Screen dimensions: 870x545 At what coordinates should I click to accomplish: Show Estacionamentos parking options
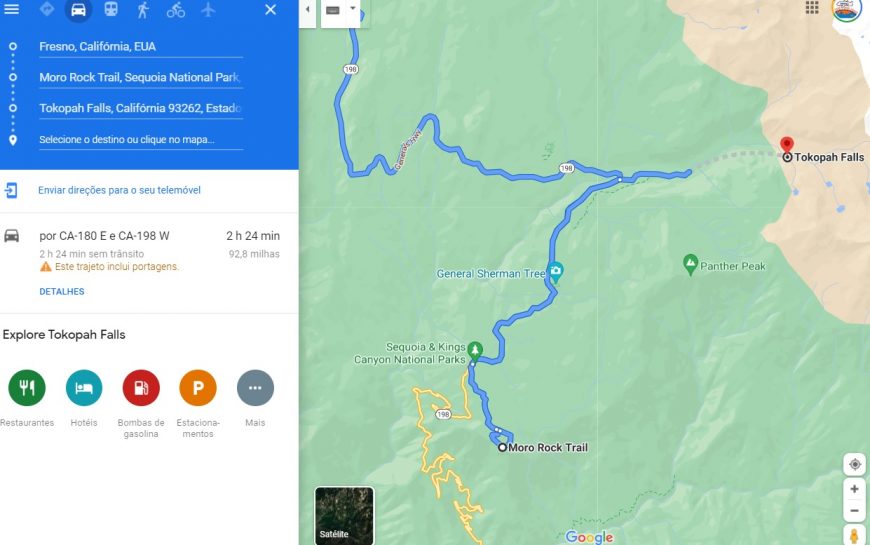tap(198, 387)
